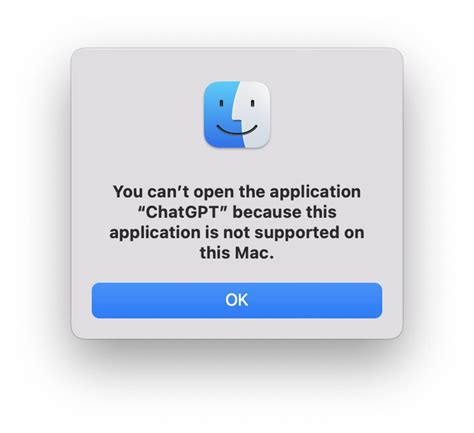Viewport: 474px width, 433px height.
Task: Click the left eye of Finder icon
Action: (221, 103)
